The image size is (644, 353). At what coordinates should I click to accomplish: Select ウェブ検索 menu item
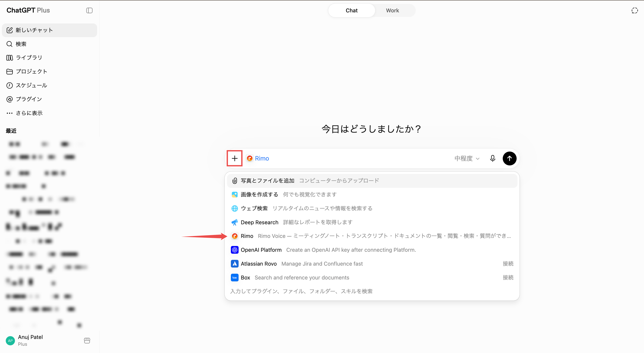372,208
